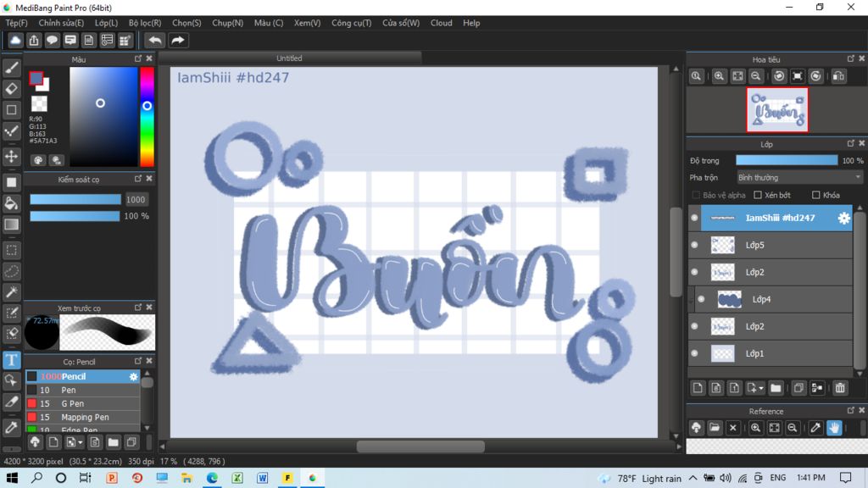Select the Magic Wand tool
Viewport: 868px width, 488px height.
[x=12, y=292]
